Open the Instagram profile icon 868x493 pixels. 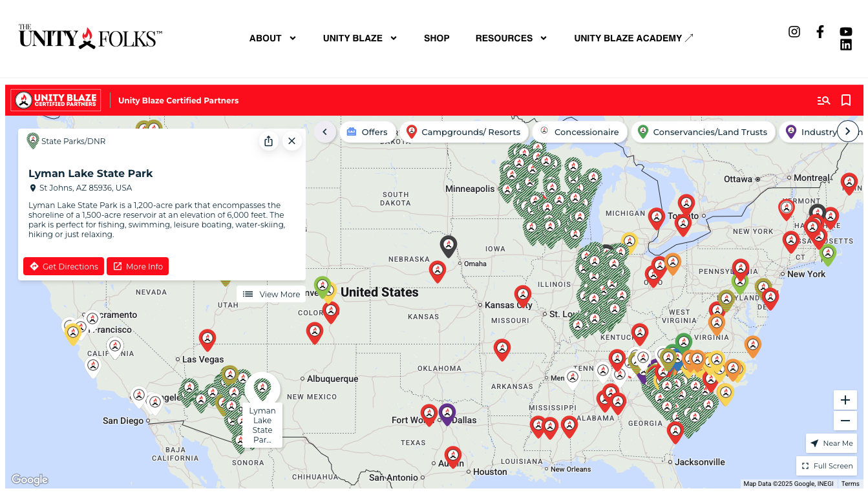794,32
